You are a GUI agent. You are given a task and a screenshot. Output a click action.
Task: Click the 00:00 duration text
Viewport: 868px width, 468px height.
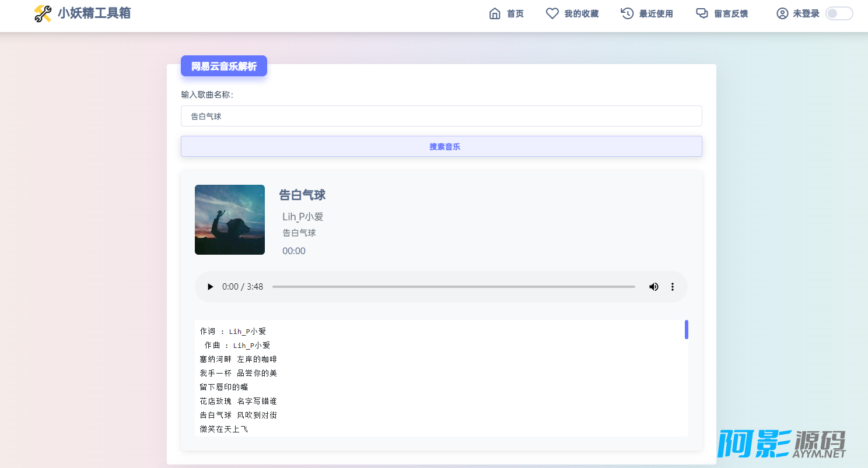[x=294, y=251]
